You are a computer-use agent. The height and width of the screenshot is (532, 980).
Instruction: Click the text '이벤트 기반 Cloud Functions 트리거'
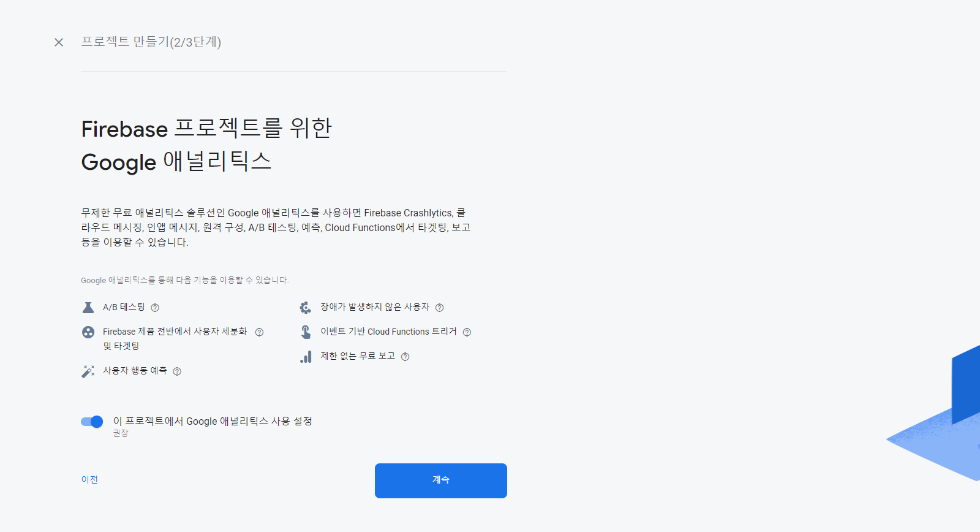coord(388,332)
